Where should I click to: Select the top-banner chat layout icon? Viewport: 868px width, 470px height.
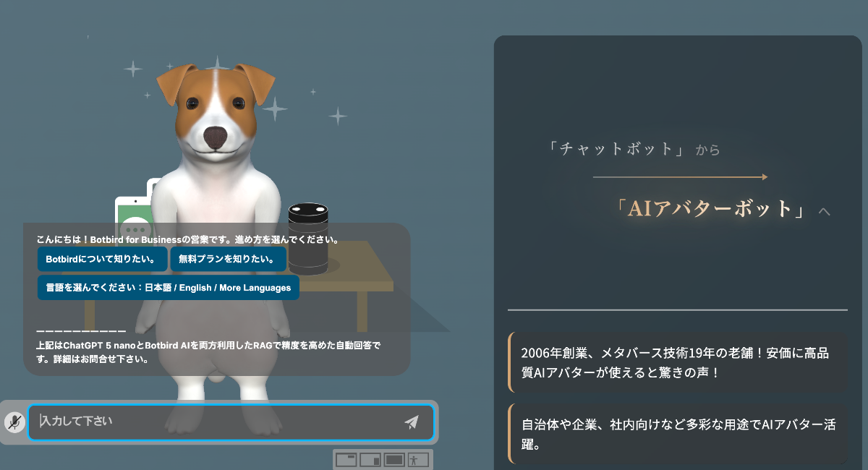tap(347, 460)
